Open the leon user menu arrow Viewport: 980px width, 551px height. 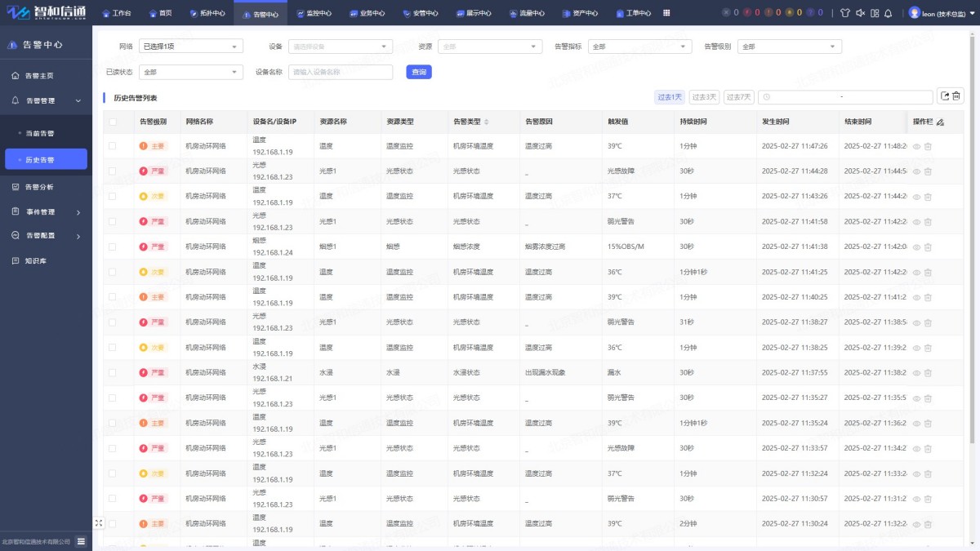(x=972, y=14)
